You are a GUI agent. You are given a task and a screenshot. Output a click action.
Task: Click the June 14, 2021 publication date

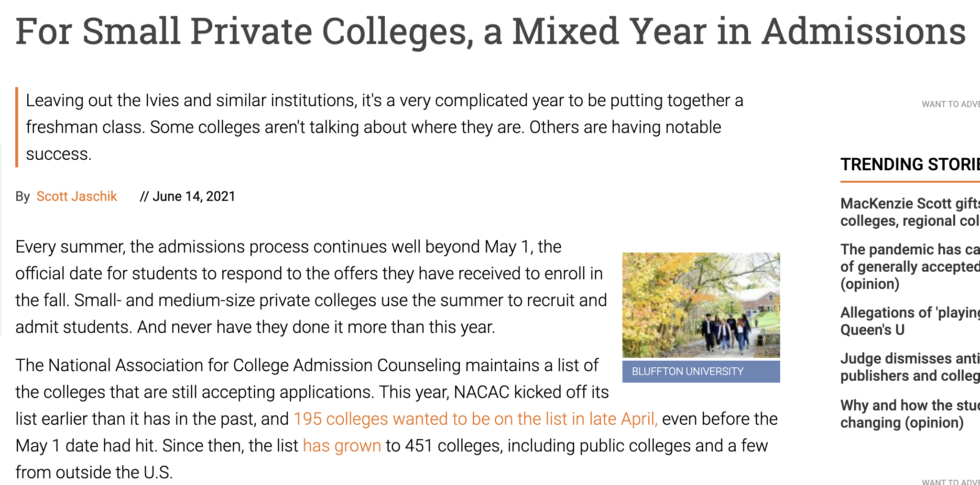(x=194, y=197)
